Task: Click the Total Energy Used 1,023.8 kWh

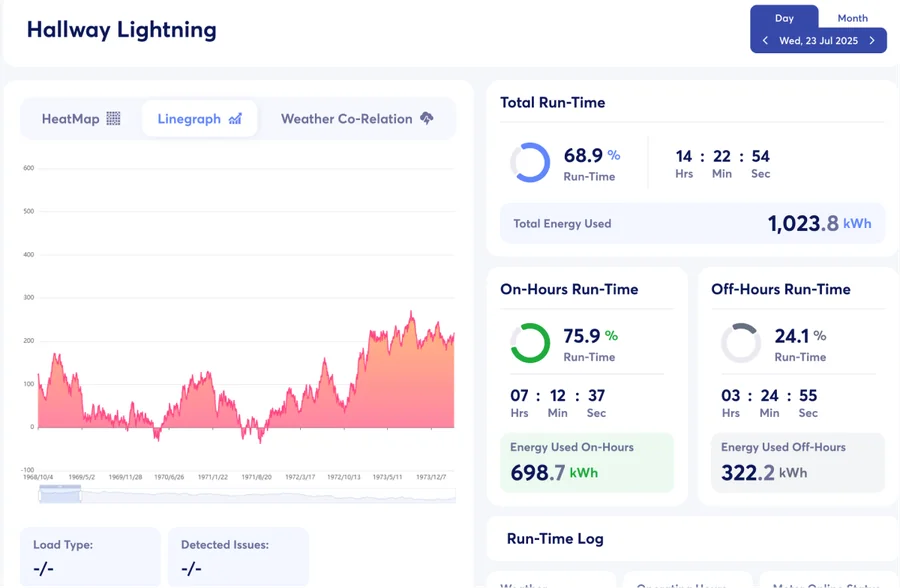Action: 692,223
